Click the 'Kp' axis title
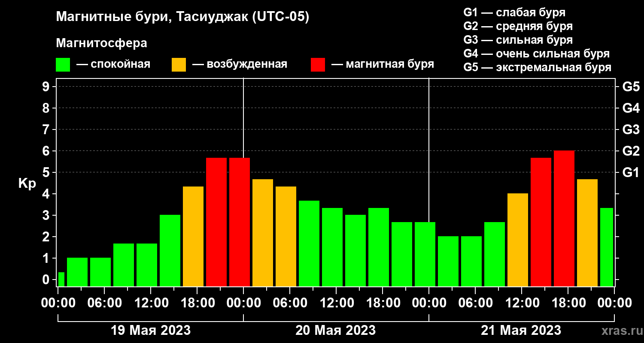The width and height of the screenshot is (644, 343). 27,184
